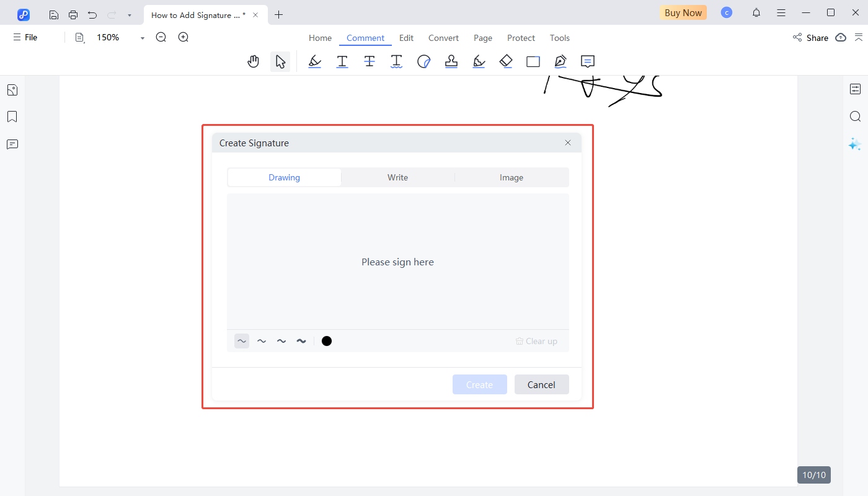
Task: Select the thickest stroke width option
Action: 301,341
